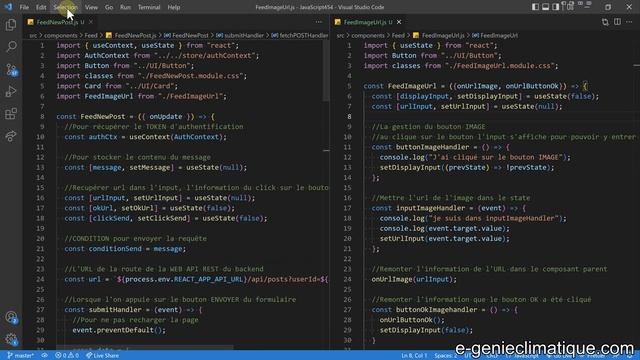Click the eye icon in the status bar
The height and width of the screenshot is (360, 640).
(x=44, y=356)
